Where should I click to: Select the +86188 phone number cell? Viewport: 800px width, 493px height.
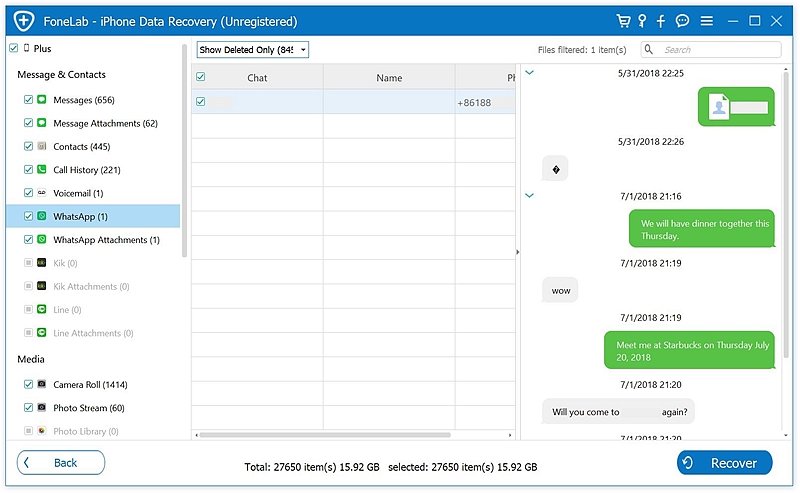tap(485, 102)
